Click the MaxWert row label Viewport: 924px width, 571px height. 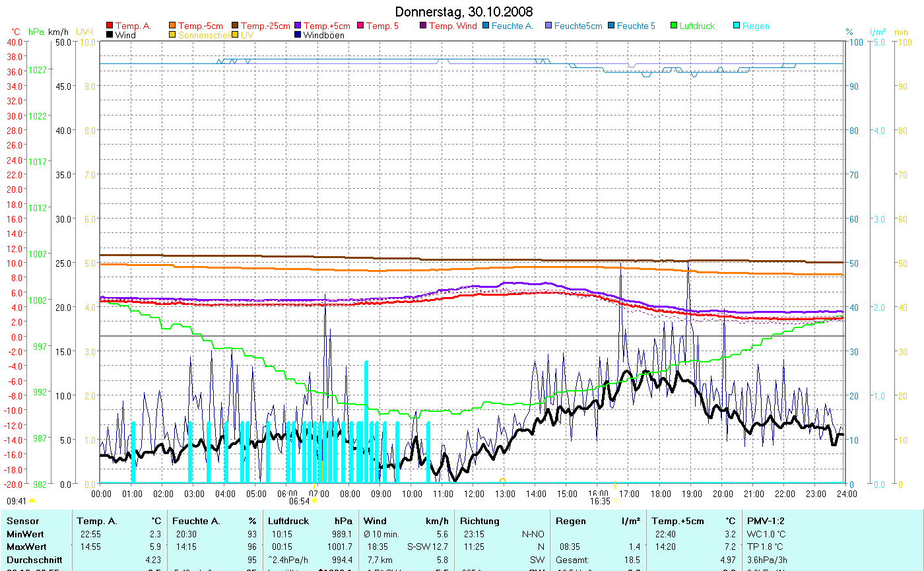(26, 547)
